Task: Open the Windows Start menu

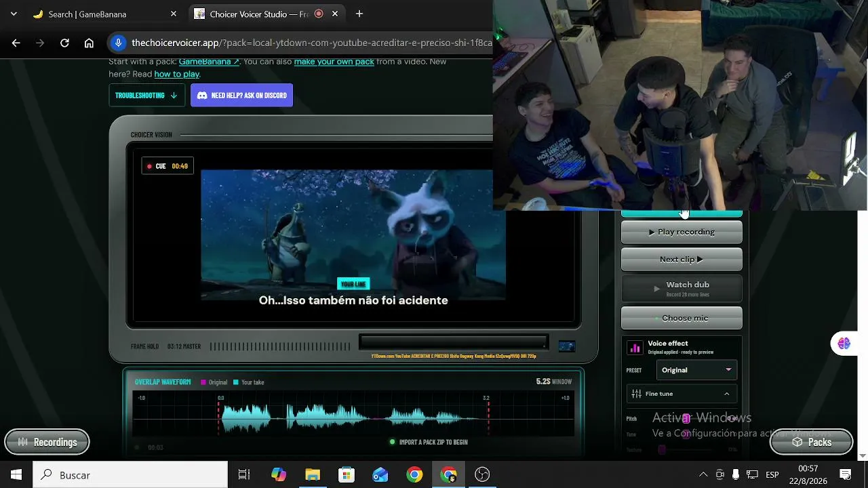Action: (16, 475)
